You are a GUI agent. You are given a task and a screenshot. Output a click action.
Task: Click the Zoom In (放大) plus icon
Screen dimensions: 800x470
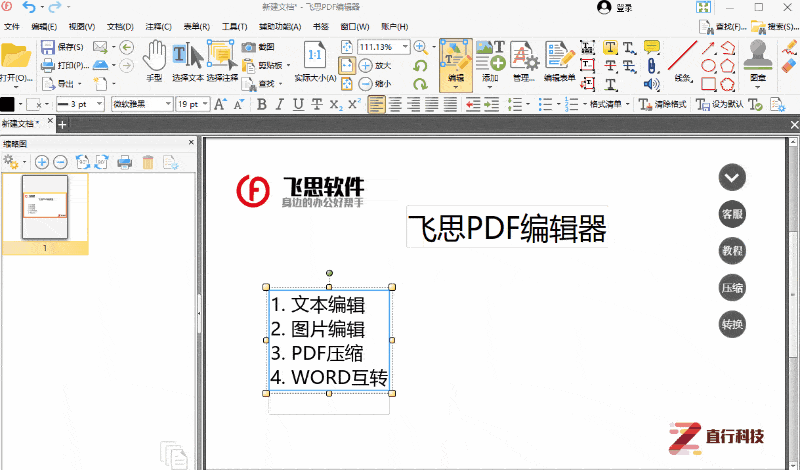[365, 65]
